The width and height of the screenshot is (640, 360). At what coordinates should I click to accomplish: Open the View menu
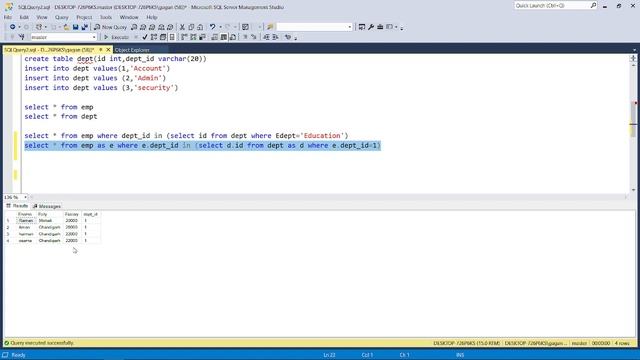(x=42, y=17)
